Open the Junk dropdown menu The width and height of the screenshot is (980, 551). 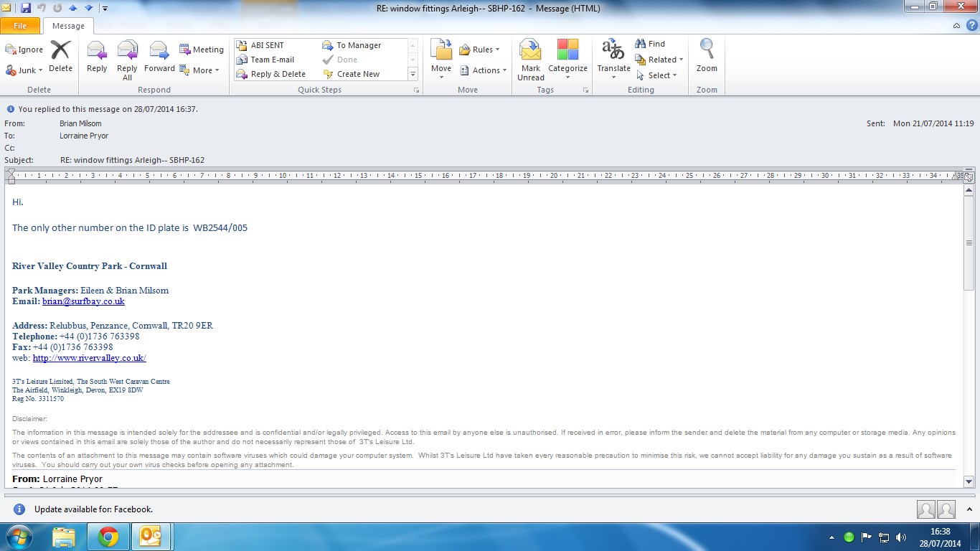[x=24, y=70]
